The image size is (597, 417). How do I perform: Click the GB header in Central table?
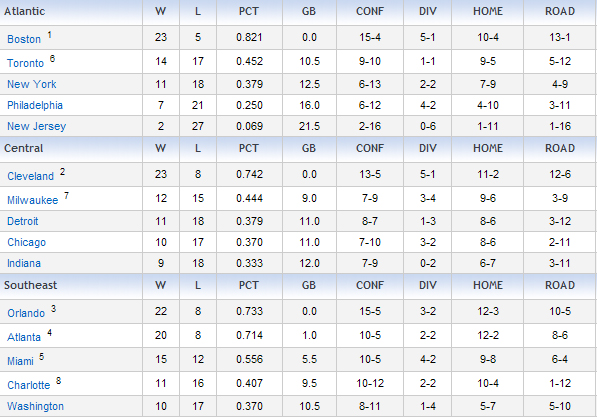308,149
